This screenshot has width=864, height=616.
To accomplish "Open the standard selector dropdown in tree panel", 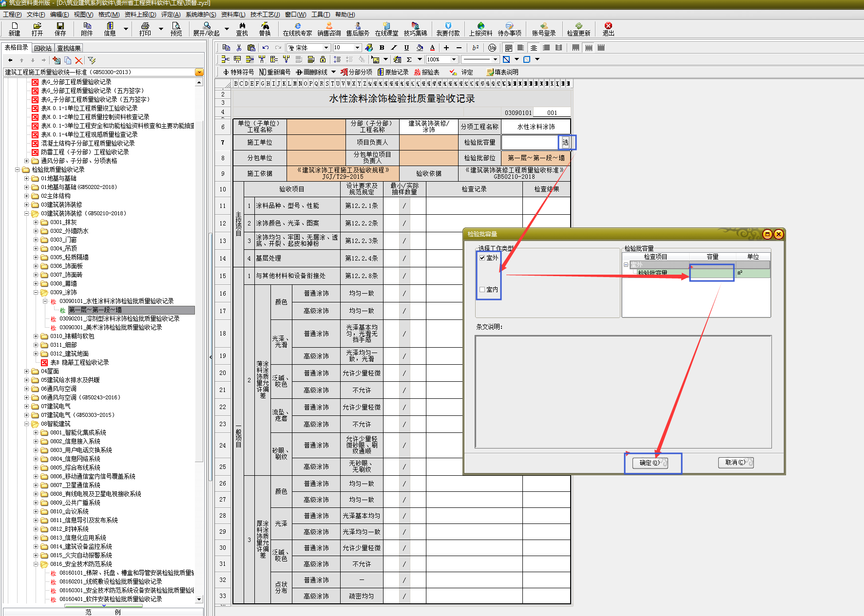I will tap(199, 72).
